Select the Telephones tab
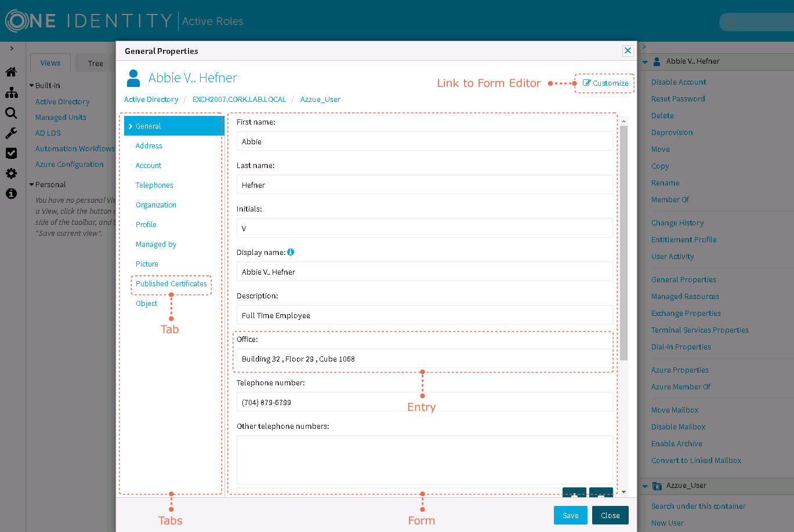 [x=154, y=185]
